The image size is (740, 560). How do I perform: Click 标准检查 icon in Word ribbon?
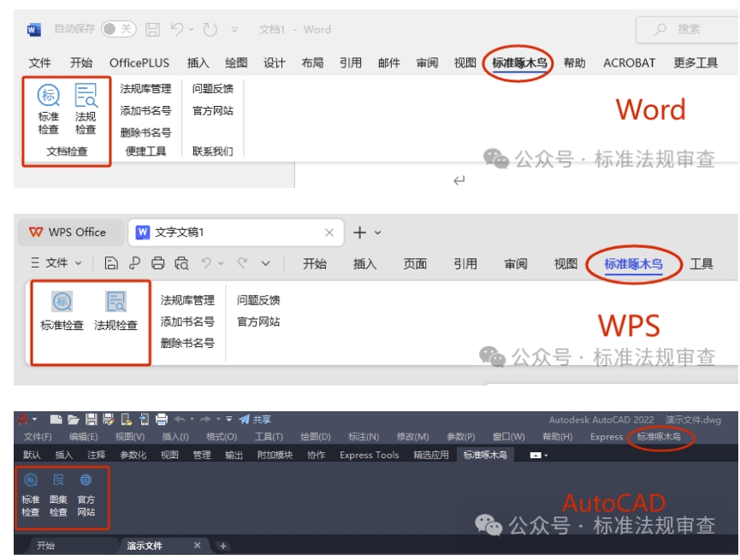pyautogui.click(x=48, y=96)
